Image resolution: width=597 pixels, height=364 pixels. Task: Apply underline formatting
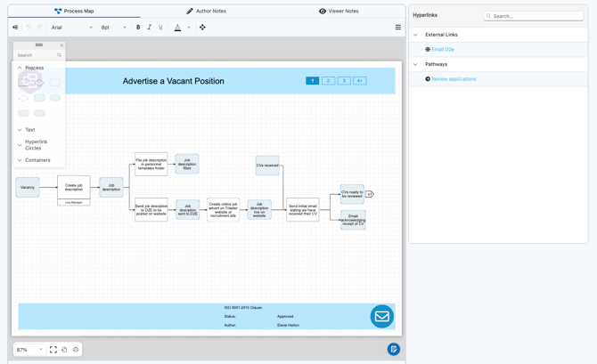point(160,28)
